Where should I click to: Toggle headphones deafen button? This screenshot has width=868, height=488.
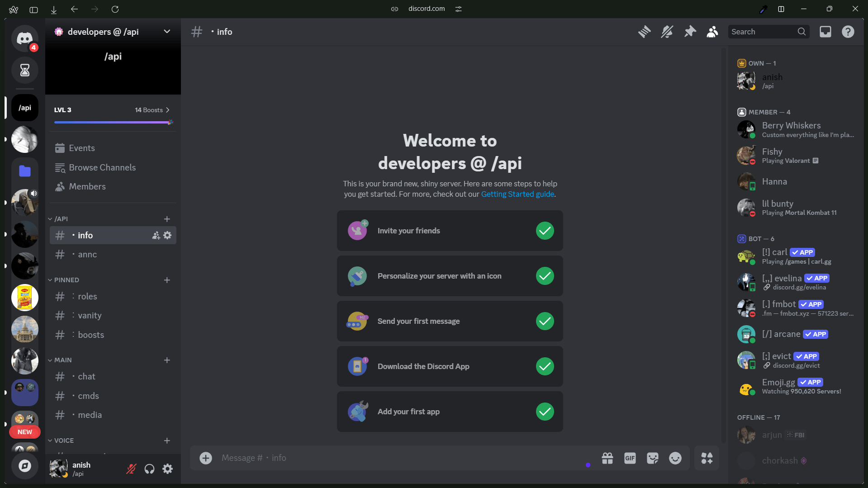[149, 469]
